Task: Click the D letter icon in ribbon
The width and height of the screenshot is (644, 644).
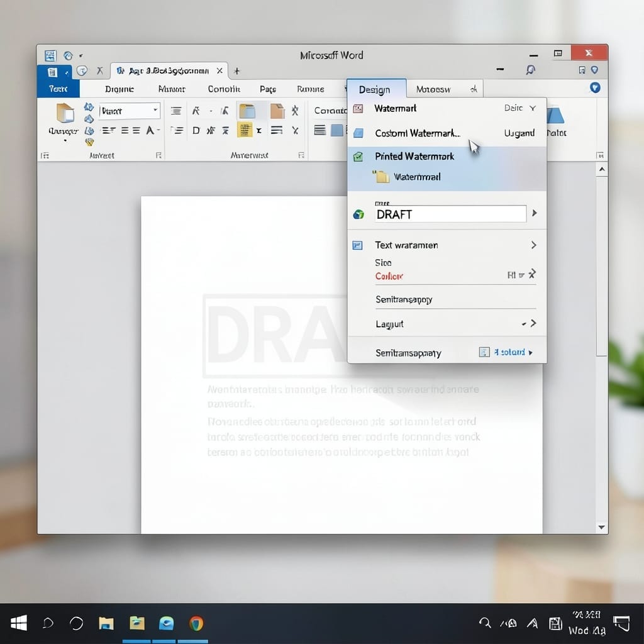Action: 196,131
